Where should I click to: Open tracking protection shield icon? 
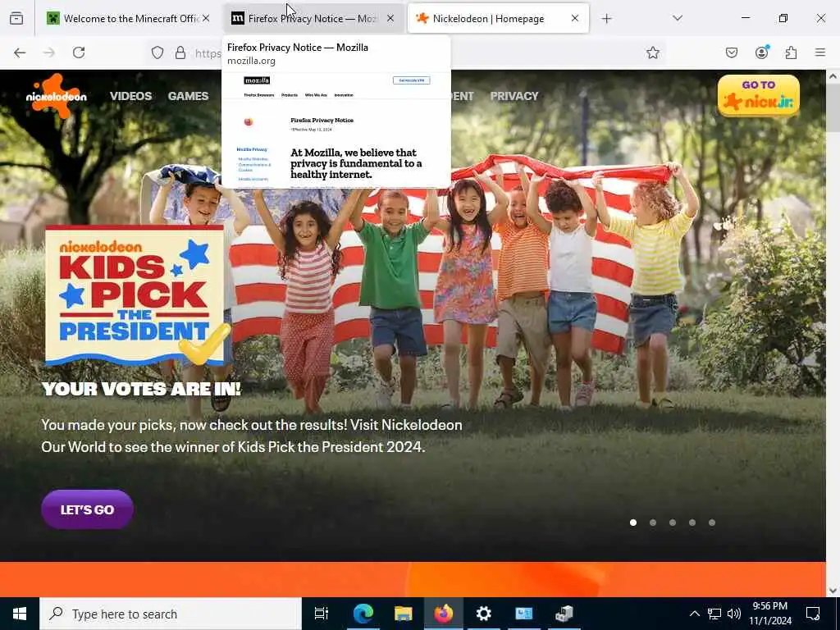[x=157, y=52]
